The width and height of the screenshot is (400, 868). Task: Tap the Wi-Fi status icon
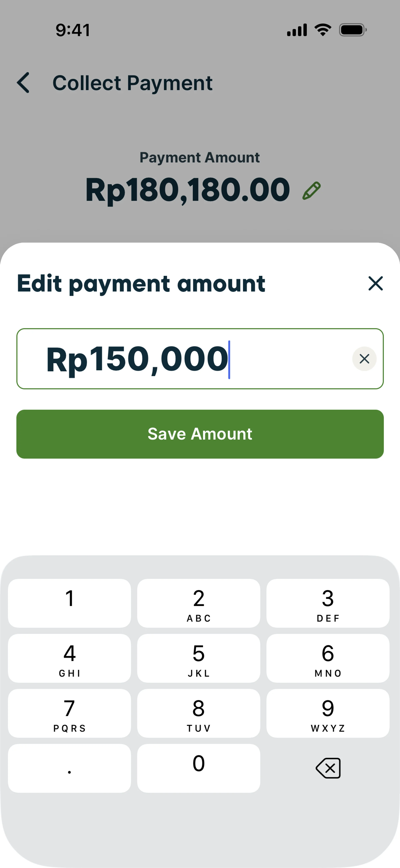click(x=323, y=30)
